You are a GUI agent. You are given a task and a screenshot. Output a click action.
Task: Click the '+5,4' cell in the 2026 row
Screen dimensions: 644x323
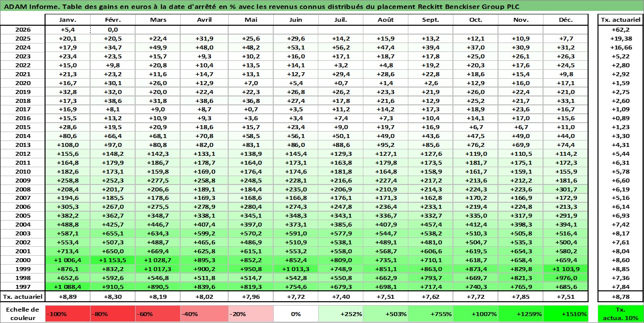[x=67, y=30]
